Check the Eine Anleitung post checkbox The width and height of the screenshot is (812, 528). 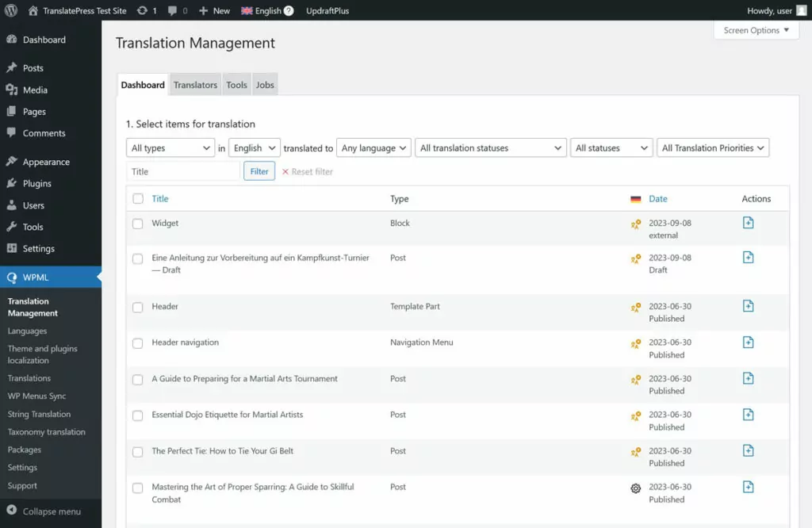137,258
